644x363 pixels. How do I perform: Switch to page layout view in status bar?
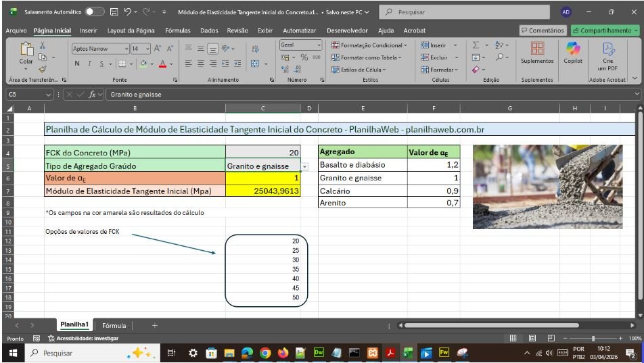tap(532, 338)
